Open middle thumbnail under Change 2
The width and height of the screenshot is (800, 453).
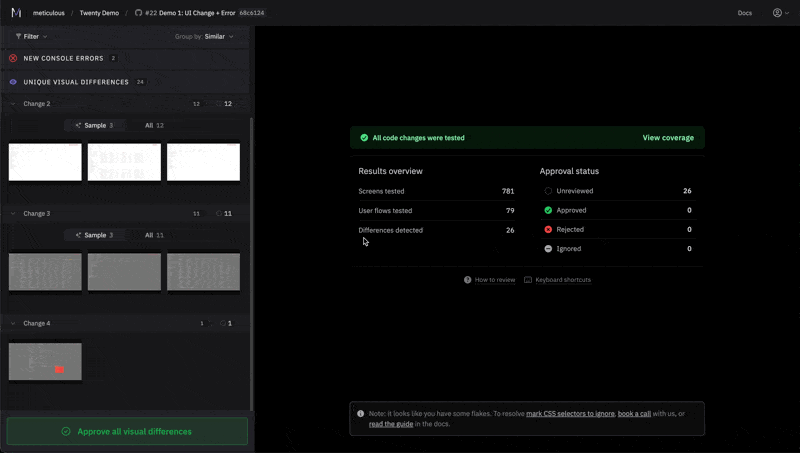pos(124,162)
